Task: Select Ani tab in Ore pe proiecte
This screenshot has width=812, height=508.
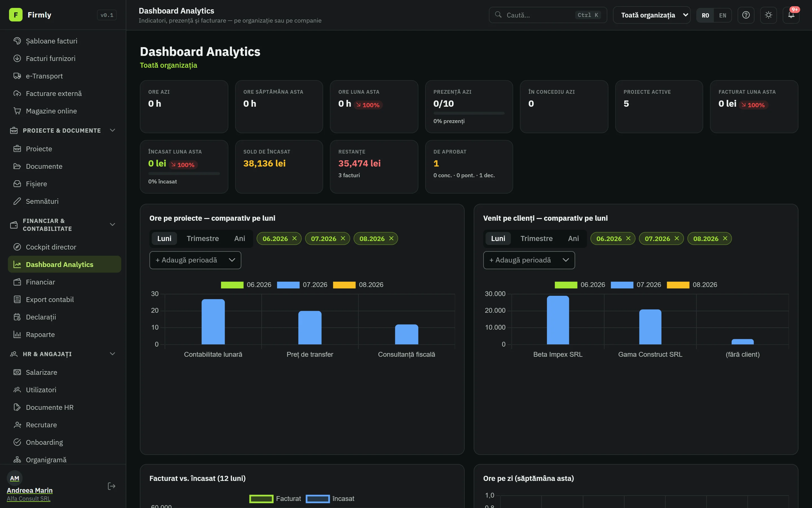Action: [x=240, y=238]
